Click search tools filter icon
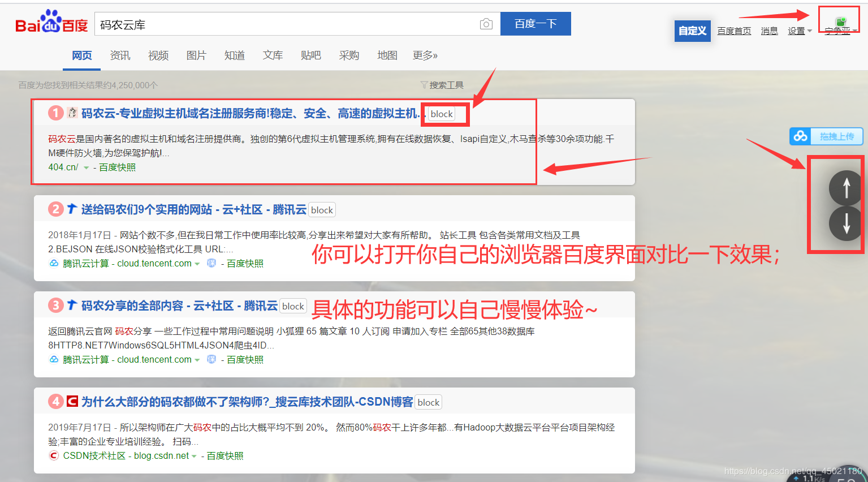Viewport: 868px width, 482px height. point(424,85)
